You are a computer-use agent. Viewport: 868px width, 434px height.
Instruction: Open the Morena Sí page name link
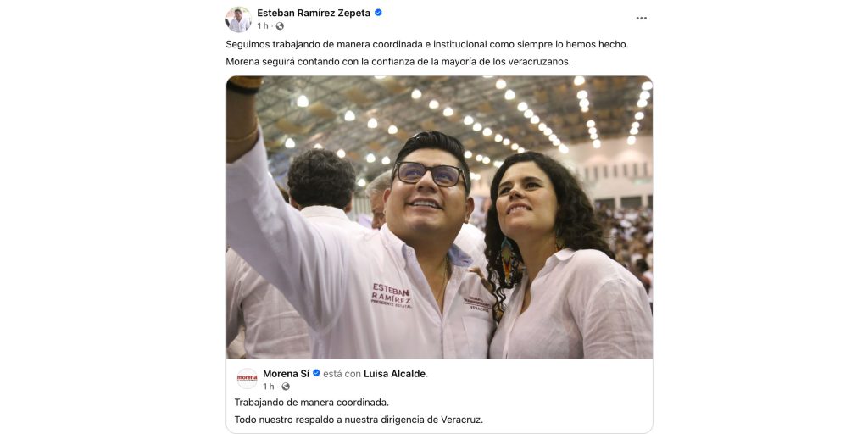pyautogui.click(x=287, y=374)
